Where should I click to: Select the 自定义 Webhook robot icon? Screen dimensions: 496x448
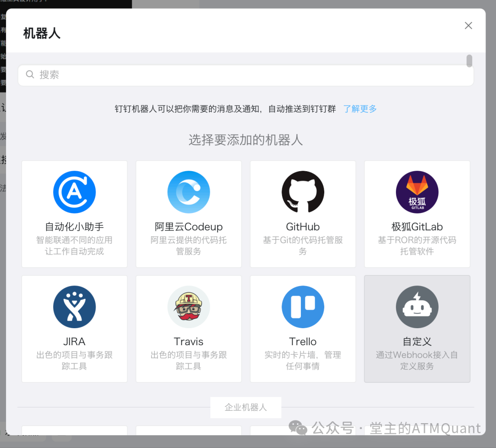[417, 307]
